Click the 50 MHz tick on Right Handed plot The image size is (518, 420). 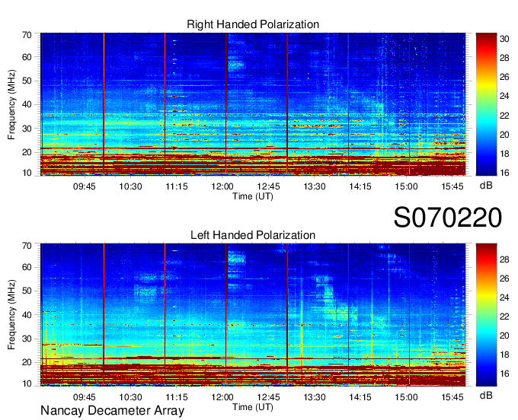pyautogui.click(x=27, y=81)
